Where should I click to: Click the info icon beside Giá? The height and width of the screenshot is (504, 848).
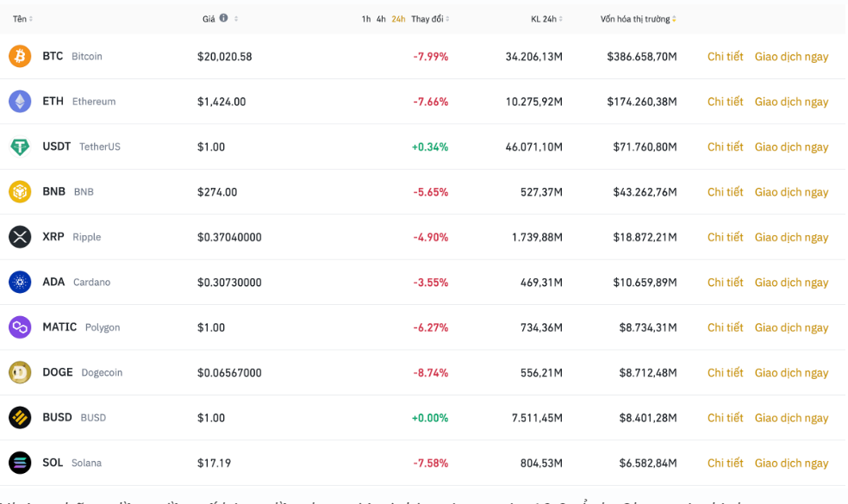pos(223,18)
